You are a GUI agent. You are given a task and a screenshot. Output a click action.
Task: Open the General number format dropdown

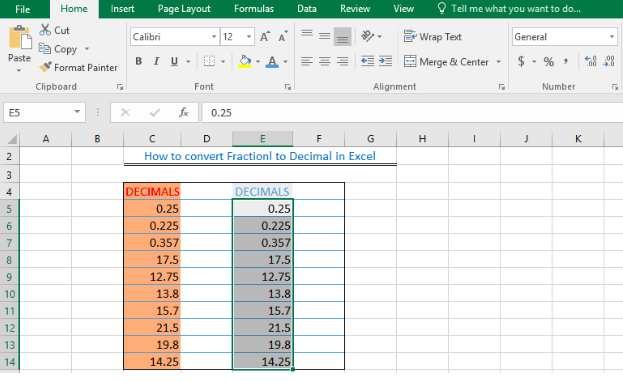tap(611, 37)
